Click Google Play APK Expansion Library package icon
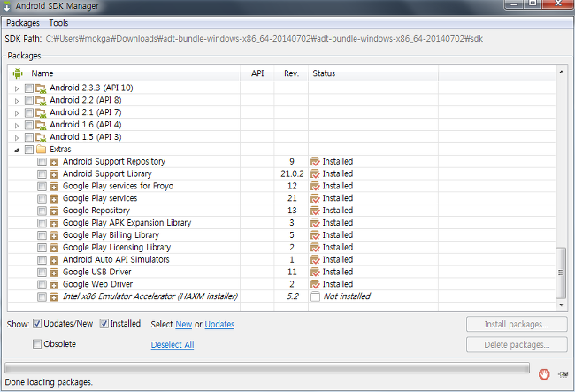Viewport: 575px width, 392px height. coord(54,223)
